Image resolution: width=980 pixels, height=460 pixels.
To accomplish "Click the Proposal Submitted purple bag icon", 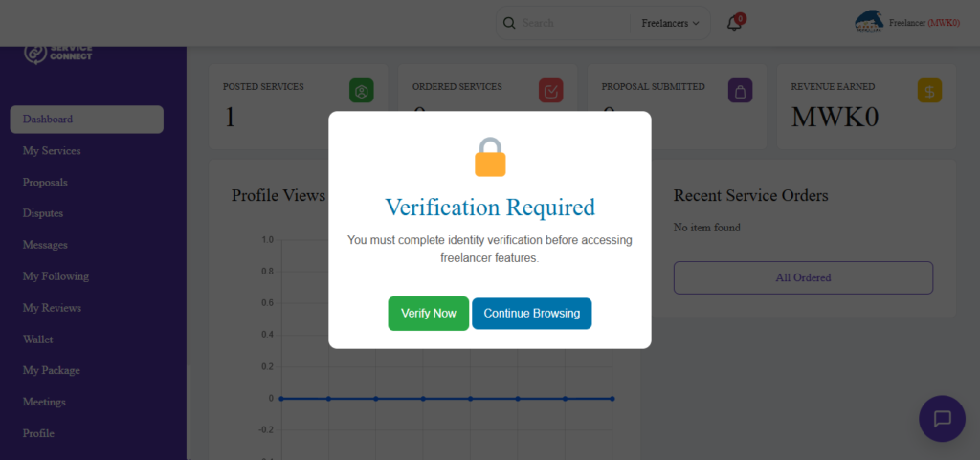I will pyautogui.click(x=740, y=91).
